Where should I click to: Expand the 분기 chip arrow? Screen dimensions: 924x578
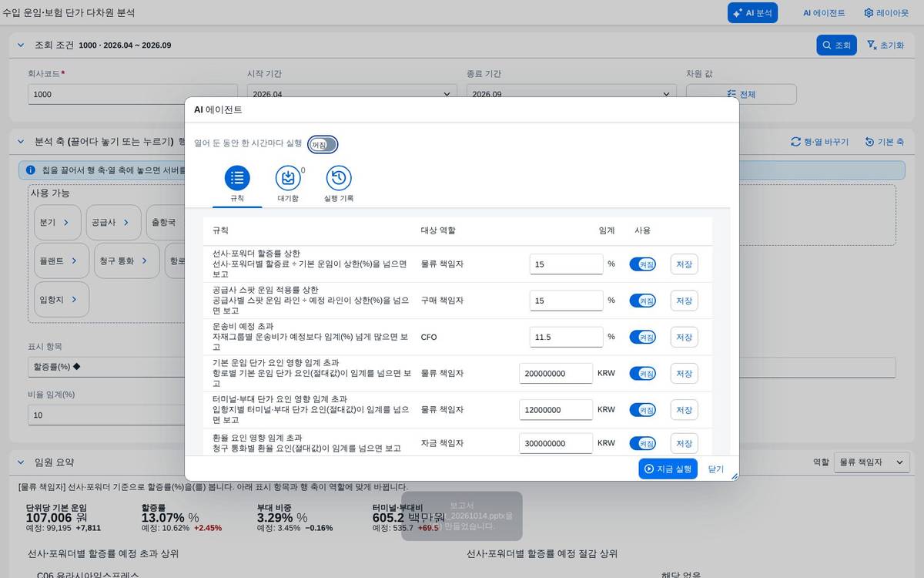[66, 222]
